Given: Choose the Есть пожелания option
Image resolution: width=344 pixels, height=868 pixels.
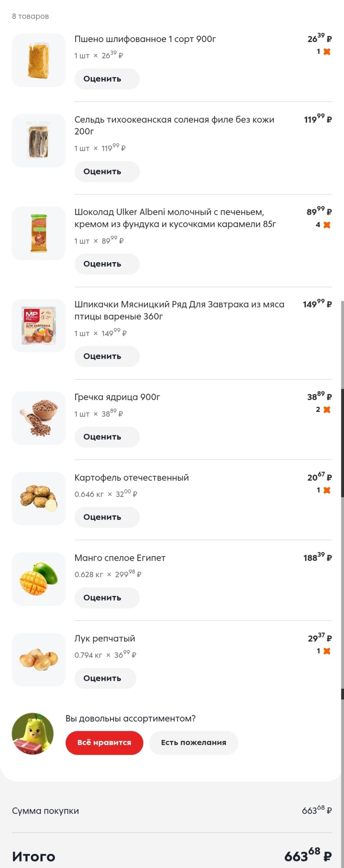Looking at the screenshot, I should point(193,743).
